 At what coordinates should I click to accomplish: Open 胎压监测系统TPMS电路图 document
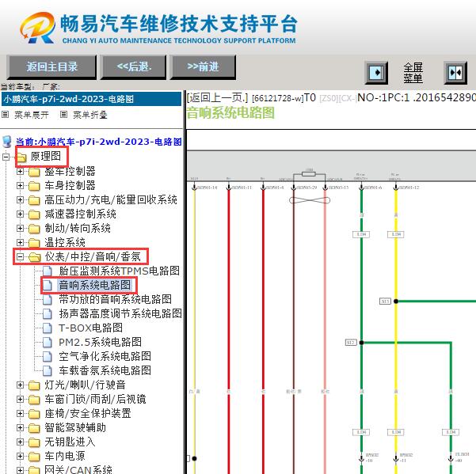120,271
